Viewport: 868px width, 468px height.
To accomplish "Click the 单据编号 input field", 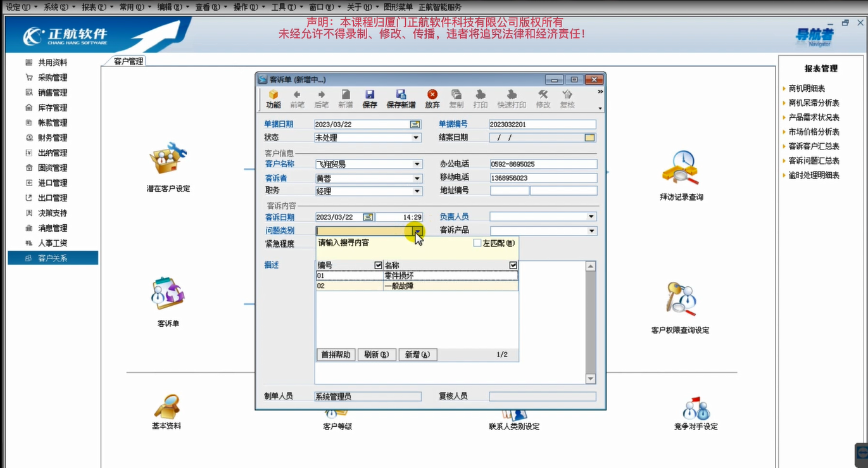I will 542,125.
